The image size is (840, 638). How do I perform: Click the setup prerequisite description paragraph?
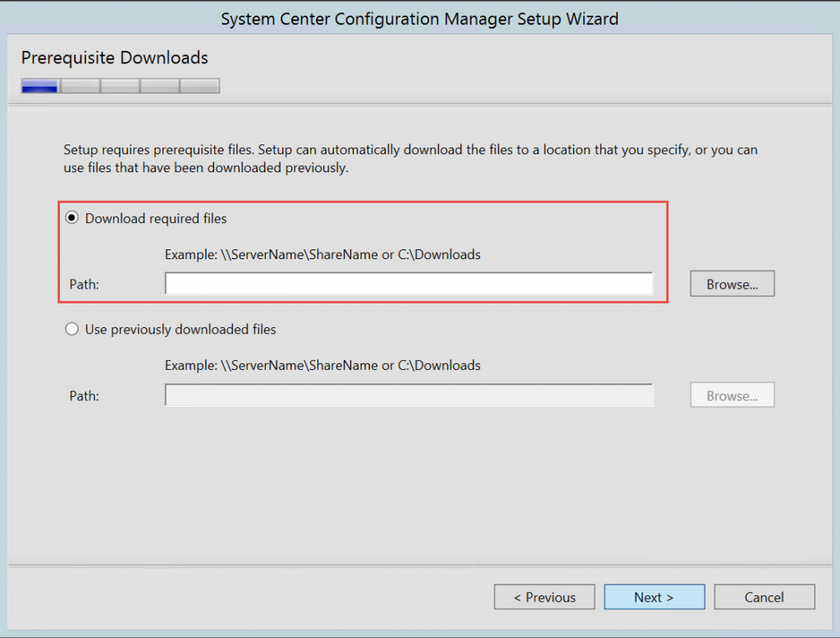(x=410, y=159)
